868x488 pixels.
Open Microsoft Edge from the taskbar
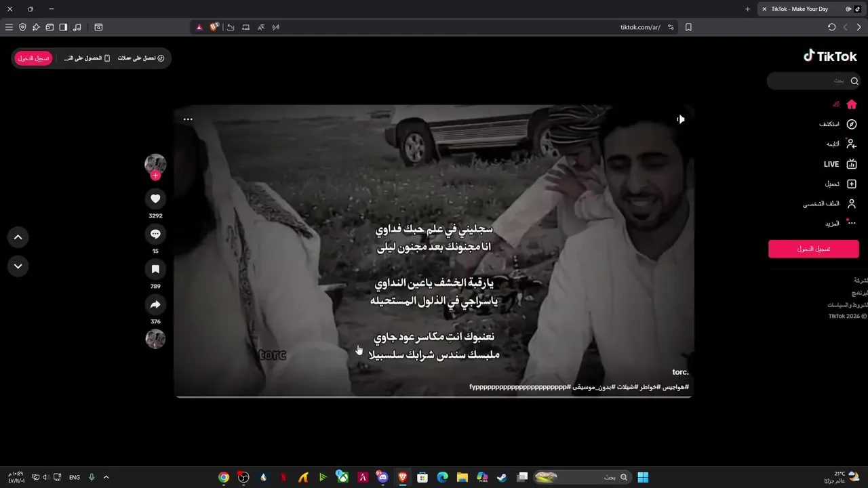coord(442,477)
